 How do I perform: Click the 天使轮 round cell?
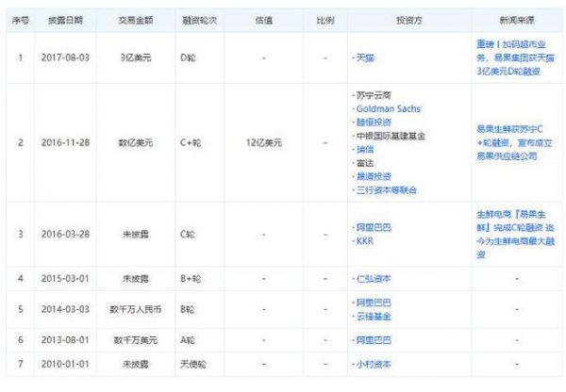(193, 365)
